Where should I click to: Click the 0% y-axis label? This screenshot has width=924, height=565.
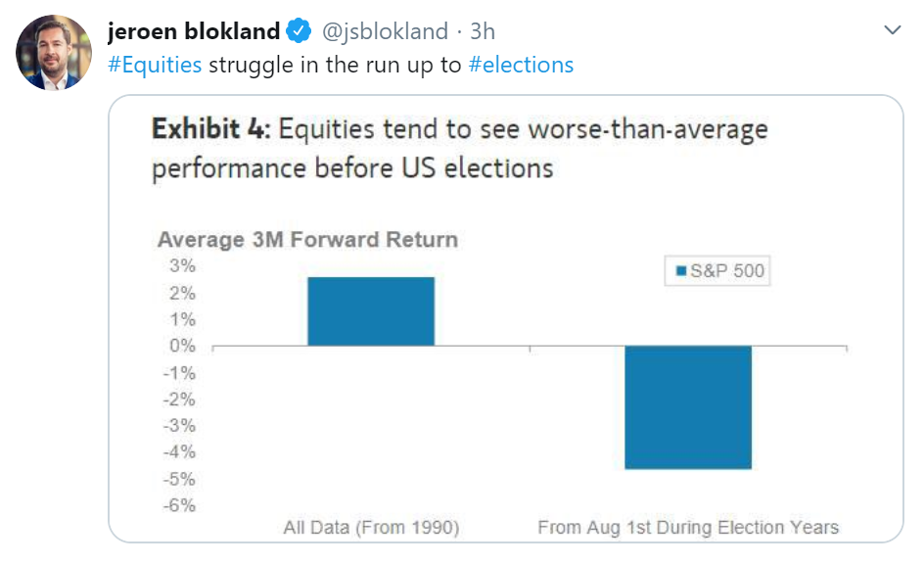coord(185,346)
